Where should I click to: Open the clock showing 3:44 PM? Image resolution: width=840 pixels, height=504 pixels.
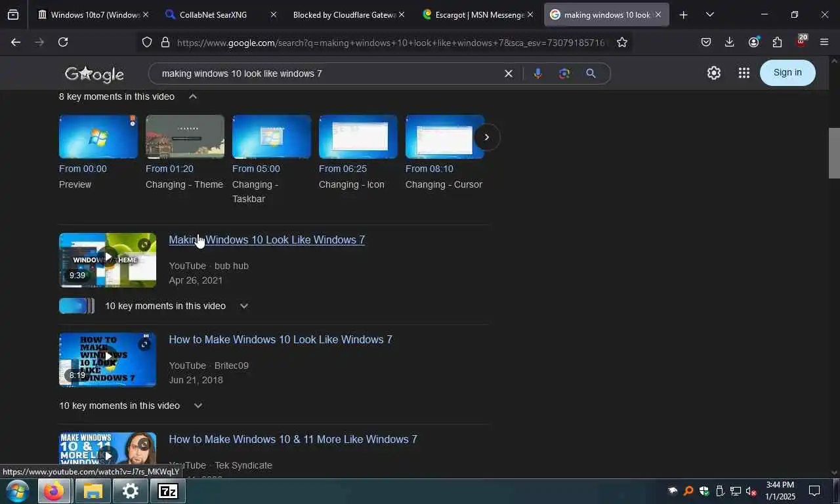pyautogui.click(x=780, y=491)
